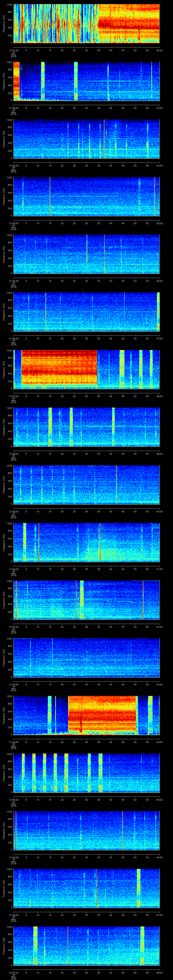Select the spectrogram panel starting at 13:38:00
The width and height of the screenshot is (173, 980).
86,427
